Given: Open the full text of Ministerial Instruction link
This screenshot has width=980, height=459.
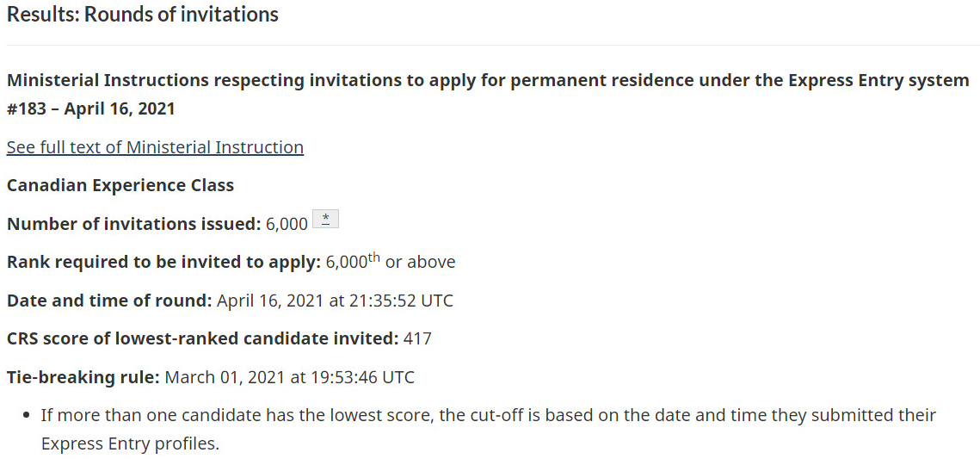Looking at the screenshot, I should [x=155, y=147].
